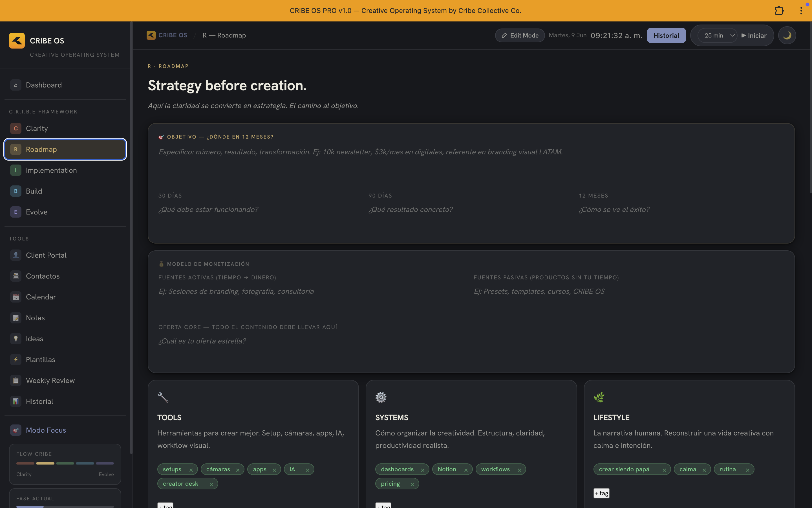This screenshot has height=508, width=812.
Task: Remove the pricing tag
Action: (x=412, y=485)
